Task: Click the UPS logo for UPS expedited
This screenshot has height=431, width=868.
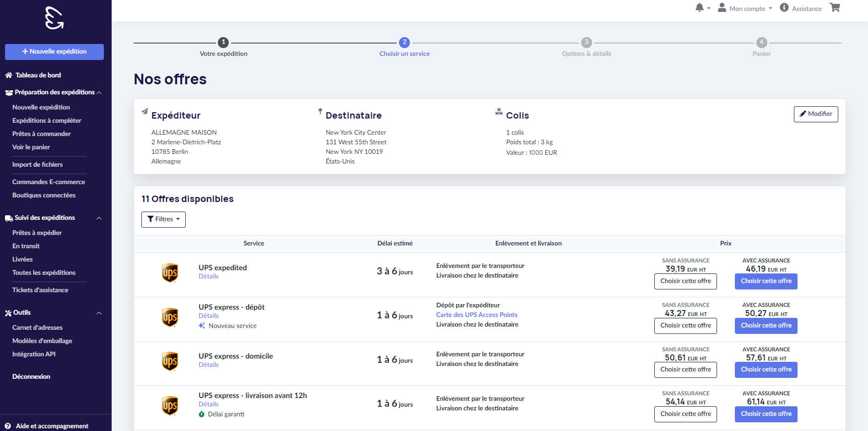Action: tap(170, 273)
